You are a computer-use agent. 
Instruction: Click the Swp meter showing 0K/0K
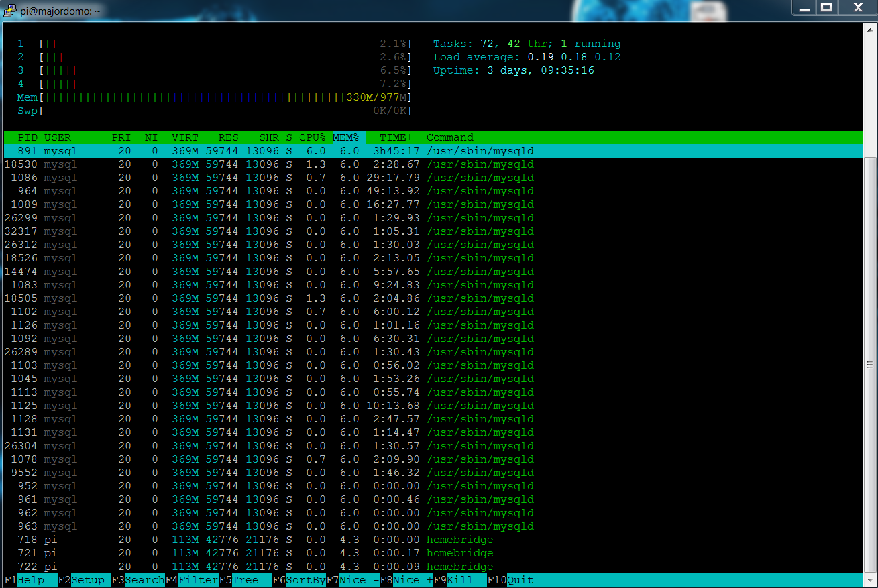[215, 111]
